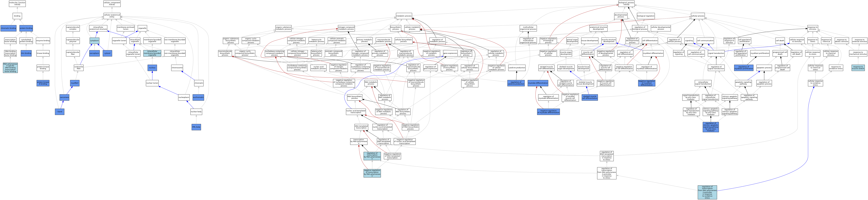
Task: Select negative regulation of myoblast differentiation node
Action: [x=647, y=83]
